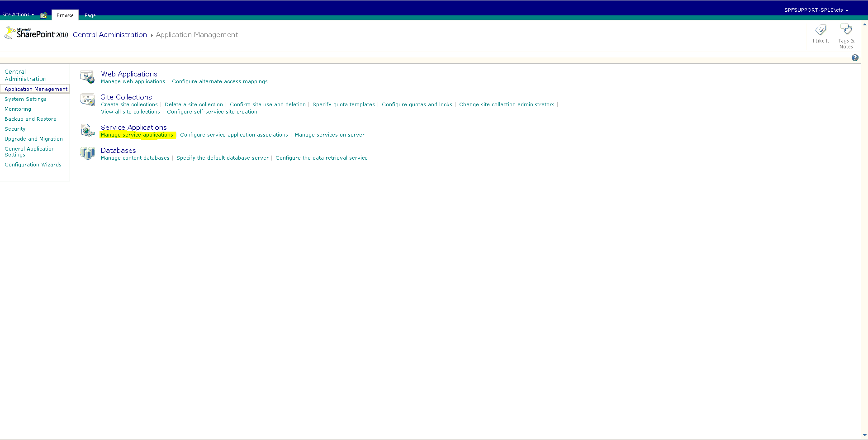Open the SPFSUPPORT-SP10\cts user menu
Viewport: 868px width, 440px height.
[x=816, y=10]
